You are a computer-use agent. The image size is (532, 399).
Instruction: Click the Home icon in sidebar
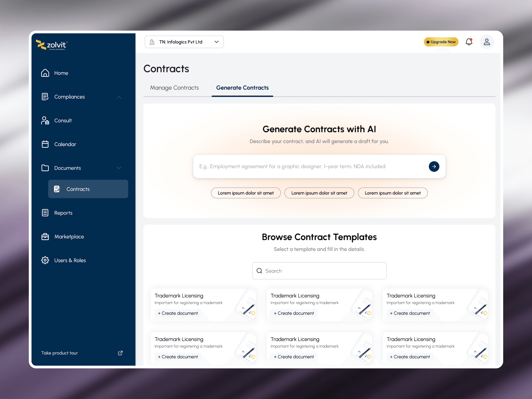[45, 73]
